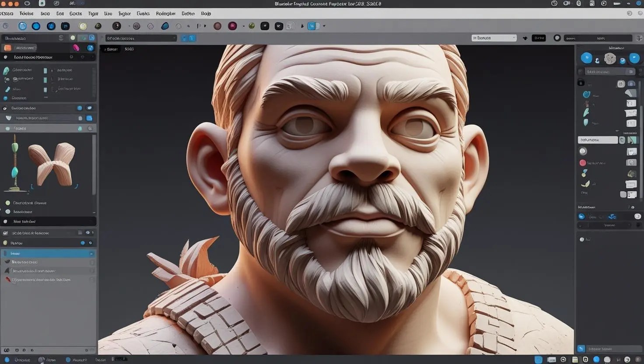Click the yellow glowing brush icon in the toolbar

point(83,26)
